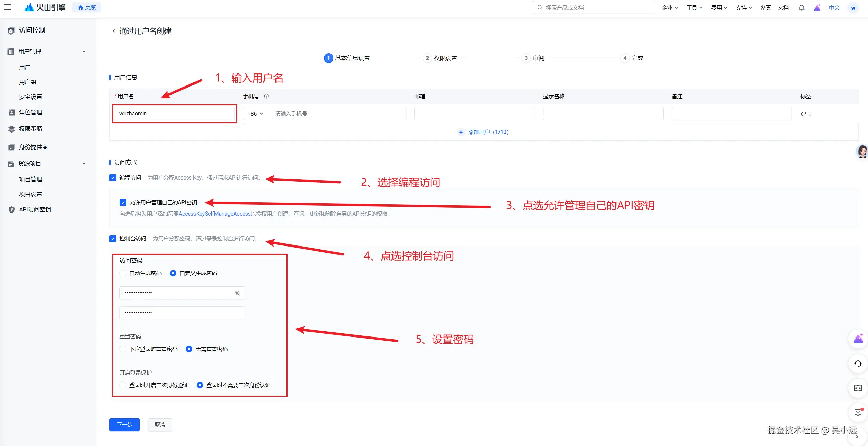Select the 自动生成密码 radio button

tap(122, 273)
